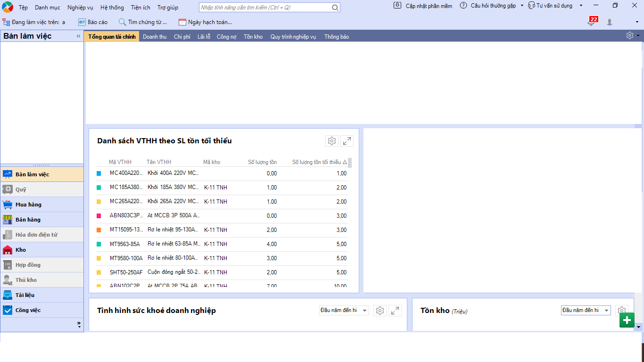Screen dimensions: 644x362
Task: Open dashboard settings gear at top right
Action: (630, 35)
